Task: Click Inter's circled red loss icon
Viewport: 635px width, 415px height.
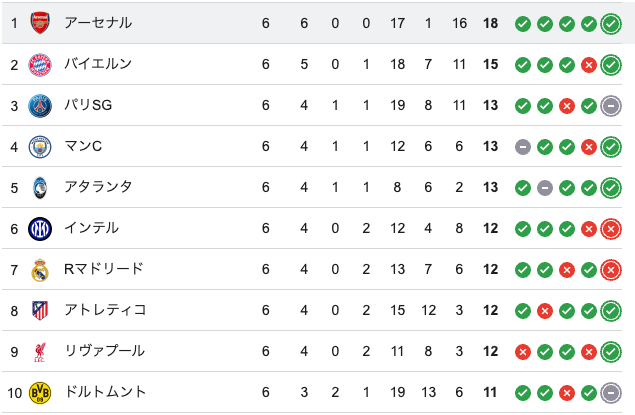Action: click(611, 228)
